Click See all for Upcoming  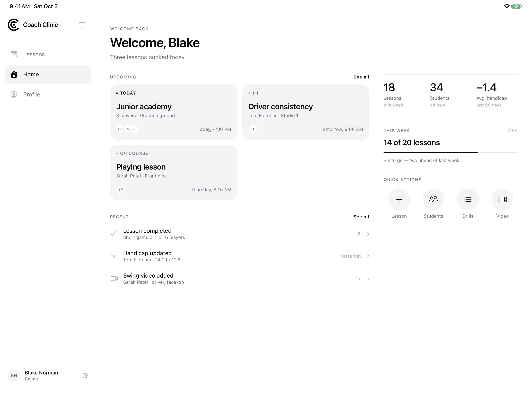pos(361,77)
